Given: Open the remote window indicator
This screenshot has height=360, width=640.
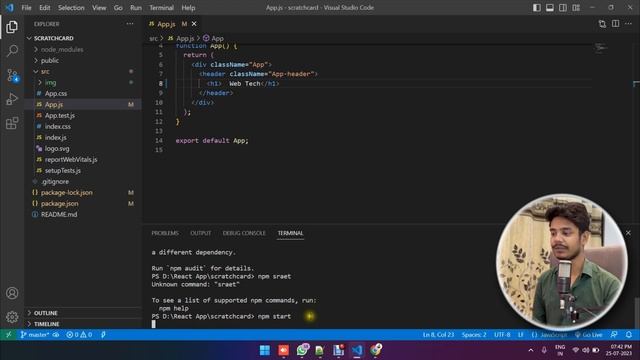Looking at the screenshot, I should (x=9, y=335).
